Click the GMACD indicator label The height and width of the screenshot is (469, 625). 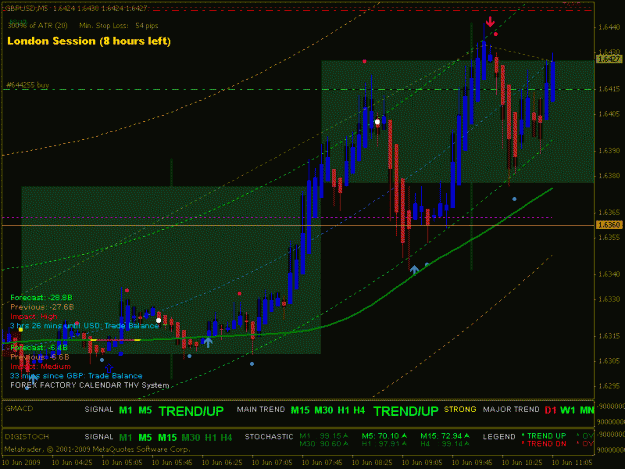click(x=19, y=408)
